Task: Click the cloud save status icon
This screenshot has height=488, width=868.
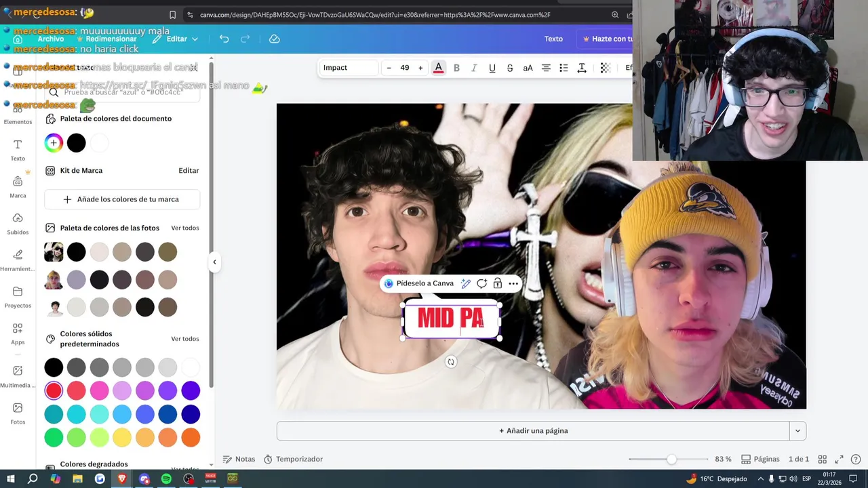Action: pyautogui.click(x=275, y=39)
